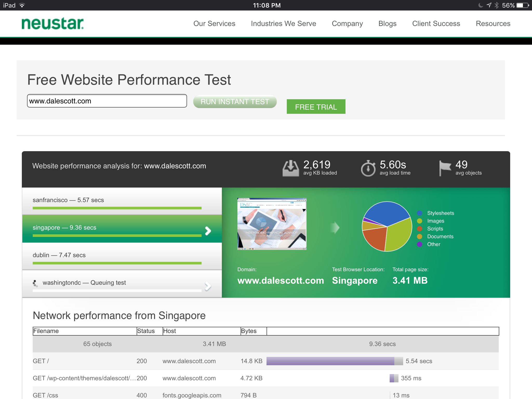Click the Documents yellow legend dot

coord(420,237)
